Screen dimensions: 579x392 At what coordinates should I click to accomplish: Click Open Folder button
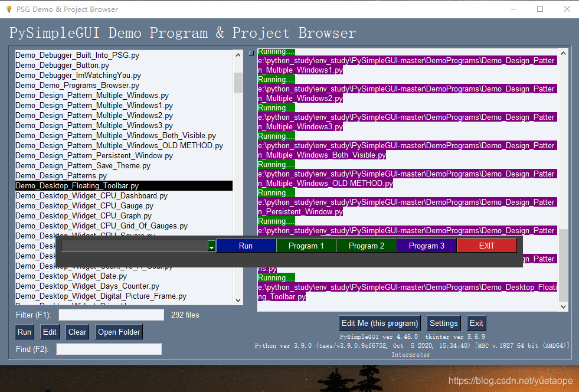119,332
